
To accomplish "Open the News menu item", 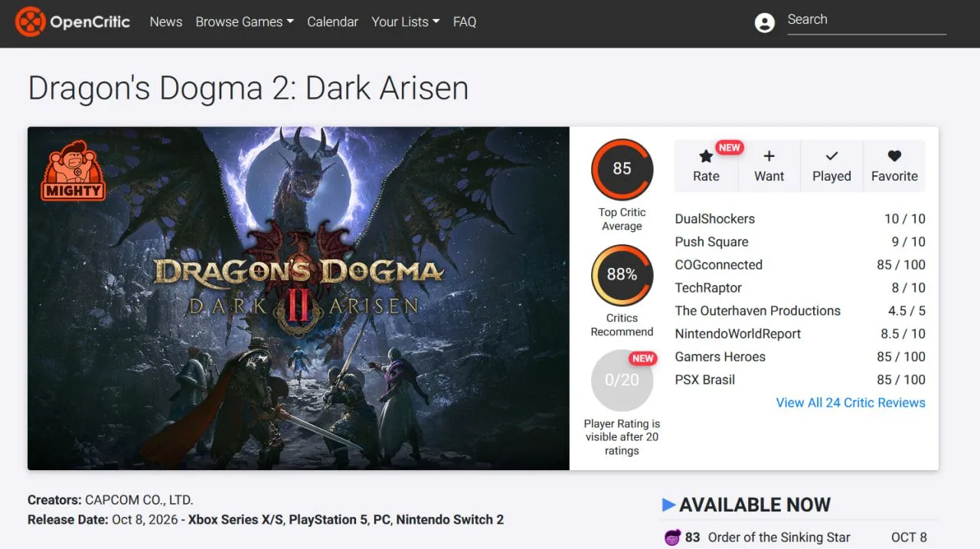I will 166,22.
